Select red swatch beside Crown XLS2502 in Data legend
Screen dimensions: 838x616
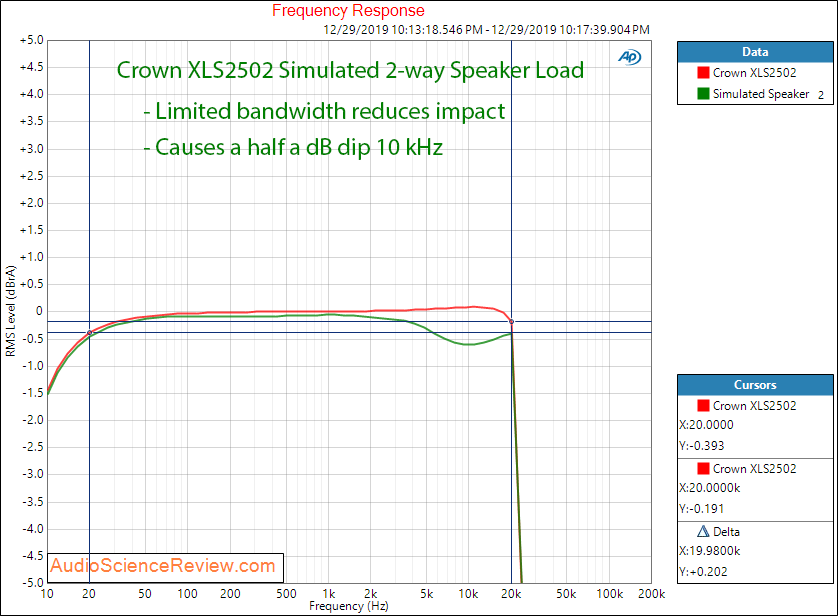coord(703,73)
